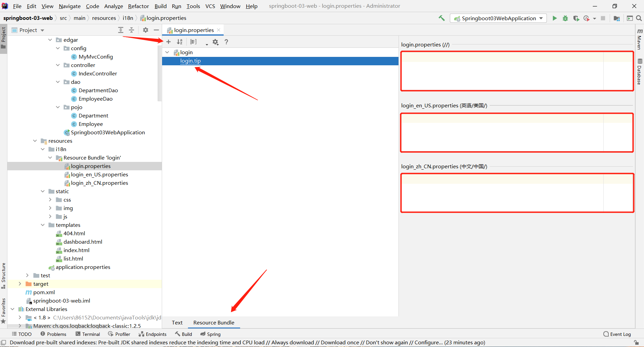The image size is (644, 347).
Task: Open Terminal tool window
Action: coord(88,334)
